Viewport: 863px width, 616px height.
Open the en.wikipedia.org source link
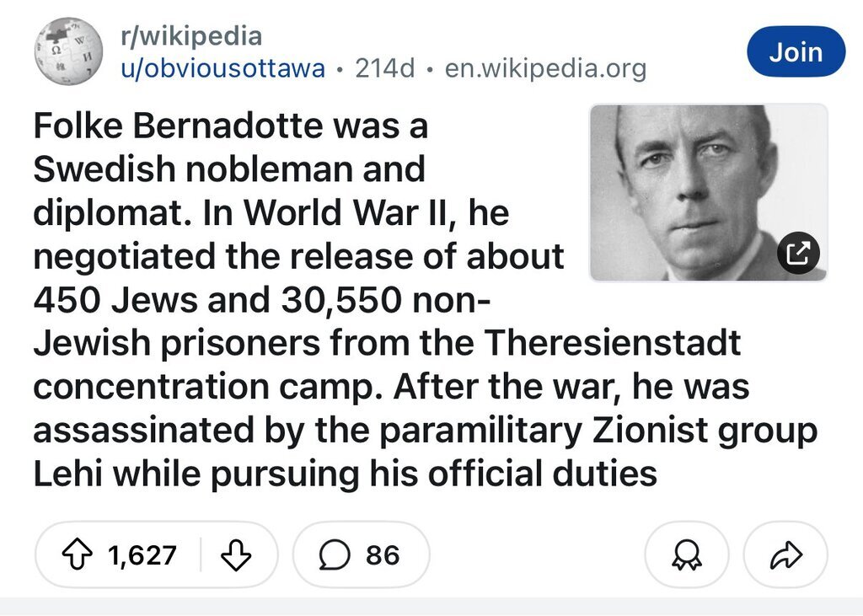coord(545,69)
